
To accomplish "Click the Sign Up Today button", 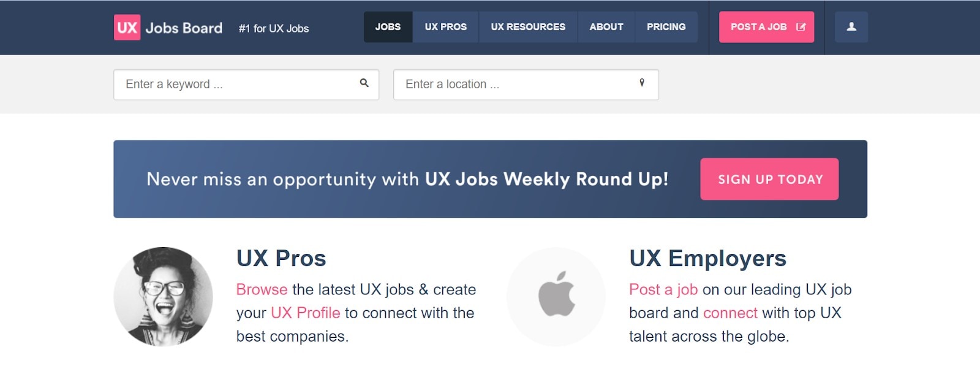I will click(769, 179).
